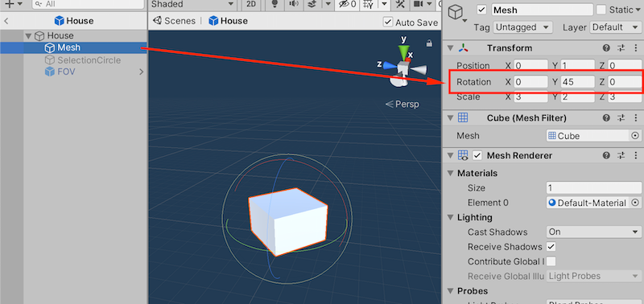The image size is (644, 304).
Task: Open the camera settings dropdown arrow
Action: coord(430,4)
